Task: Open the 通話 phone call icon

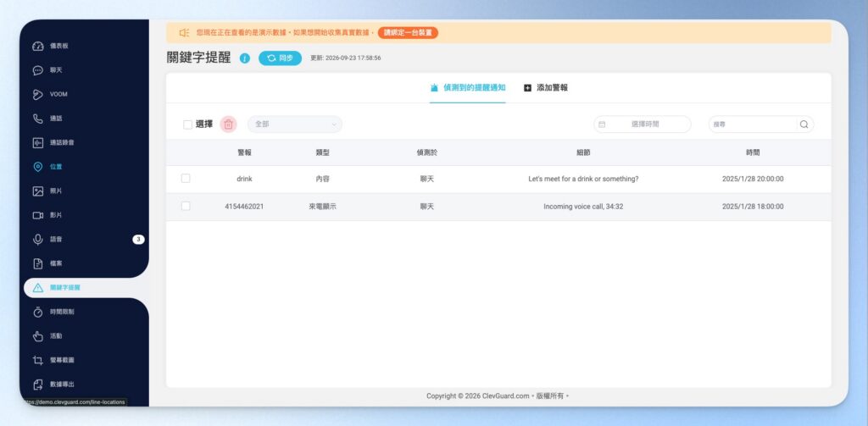Action: point(37,119)
